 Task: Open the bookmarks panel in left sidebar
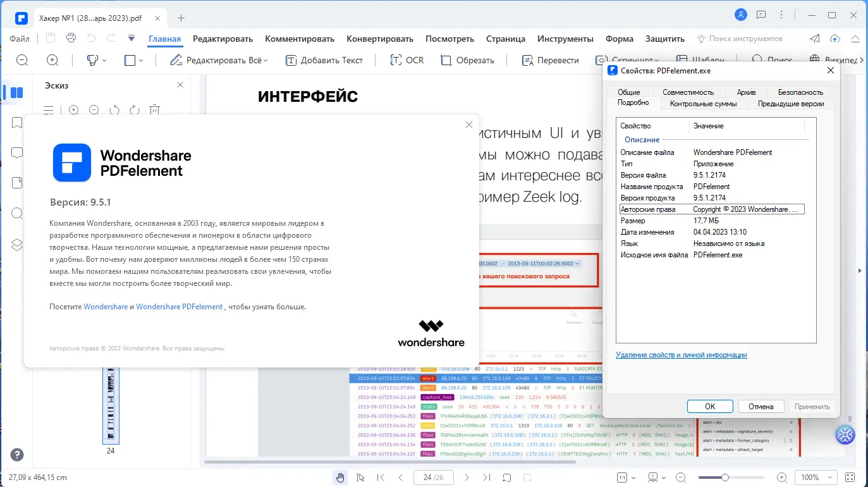pyautogui.click(x=17, y=123)
